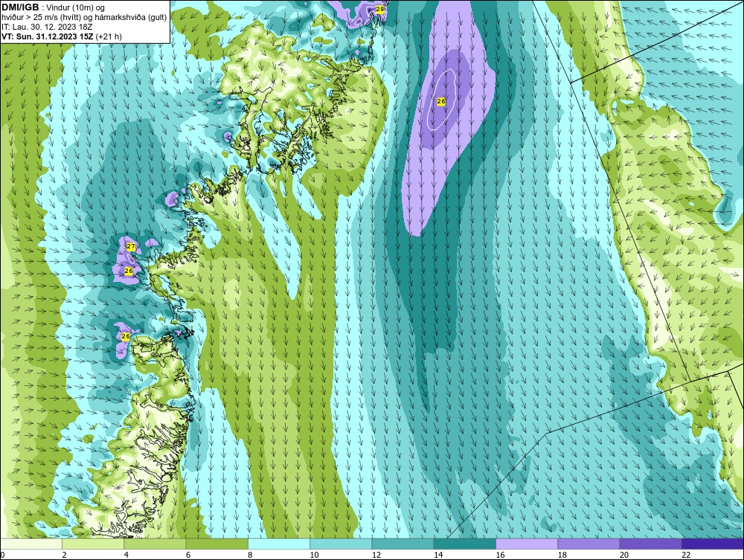
Task: Click the legend number 18
Action: point(562,555)
